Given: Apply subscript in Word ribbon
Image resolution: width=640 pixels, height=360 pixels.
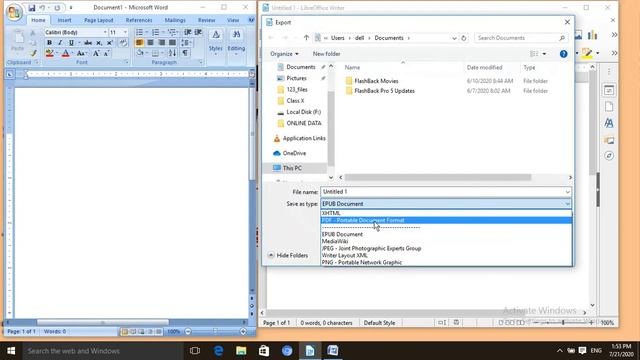Looking at the screenshot, I should (99, 43).
